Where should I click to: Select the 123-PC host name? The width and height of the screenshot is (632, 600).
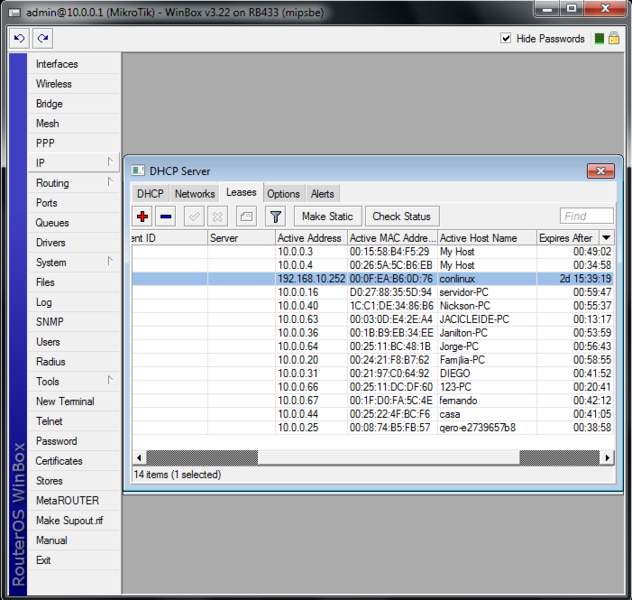[x=455, y=387]
